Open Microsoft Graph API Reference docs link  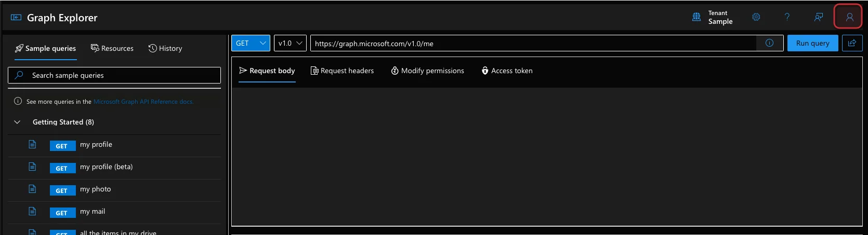[x=143, y=102]
